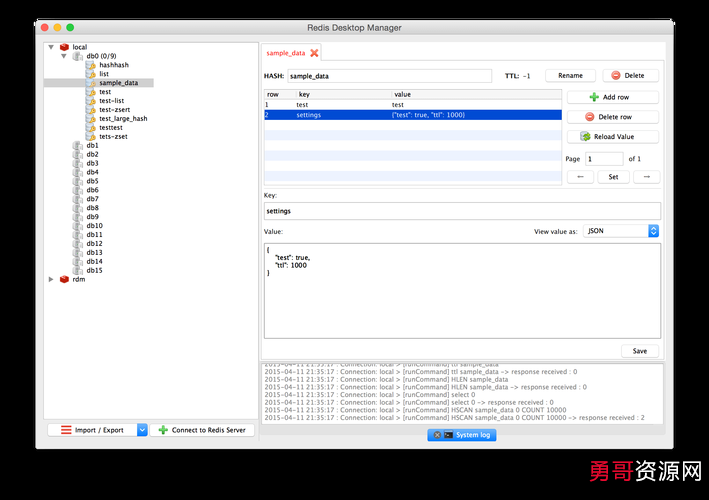The width and height of the screenshot is (709, 500).
Task: Open the Import / Export dropdown arrow
Action: [142, 430]
